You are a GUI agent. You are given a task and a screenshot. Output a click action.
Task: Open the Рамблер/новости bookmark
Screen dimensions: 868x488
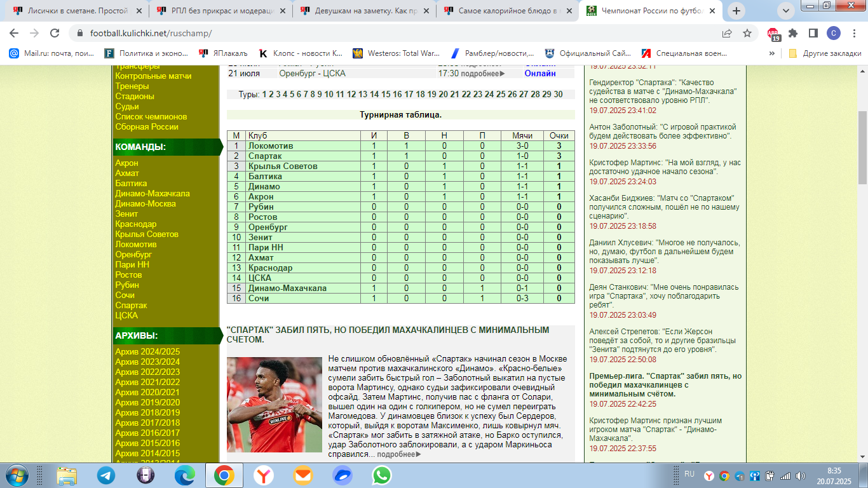click(492, 53)
